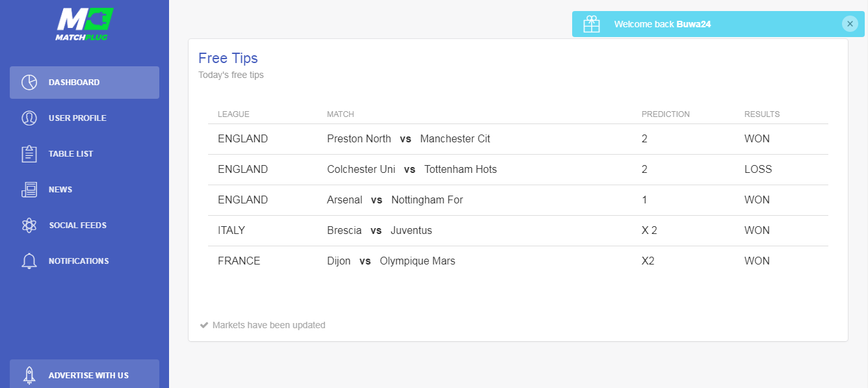This screenshot has width=868, height=388.
Task: Click the Table List clipboard icon
Action: pos(29,154)
